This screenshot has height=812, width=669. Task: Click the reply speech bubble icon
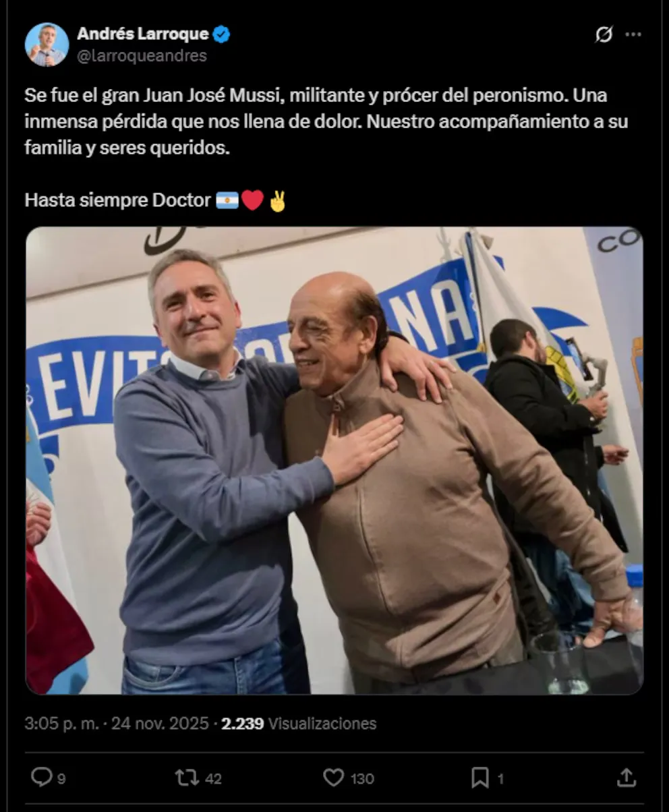click(x=41, y=778)
